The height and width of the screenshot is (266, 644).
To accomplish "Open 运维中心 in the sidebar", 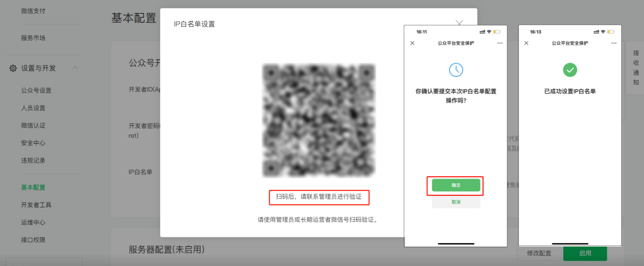I will (33, 222).
